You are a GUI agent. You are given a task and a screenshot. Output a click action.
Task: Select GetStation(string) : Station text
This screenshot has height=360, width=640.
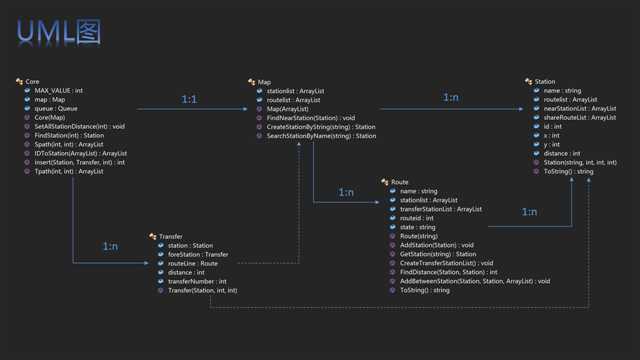click(x=438, y=254)
